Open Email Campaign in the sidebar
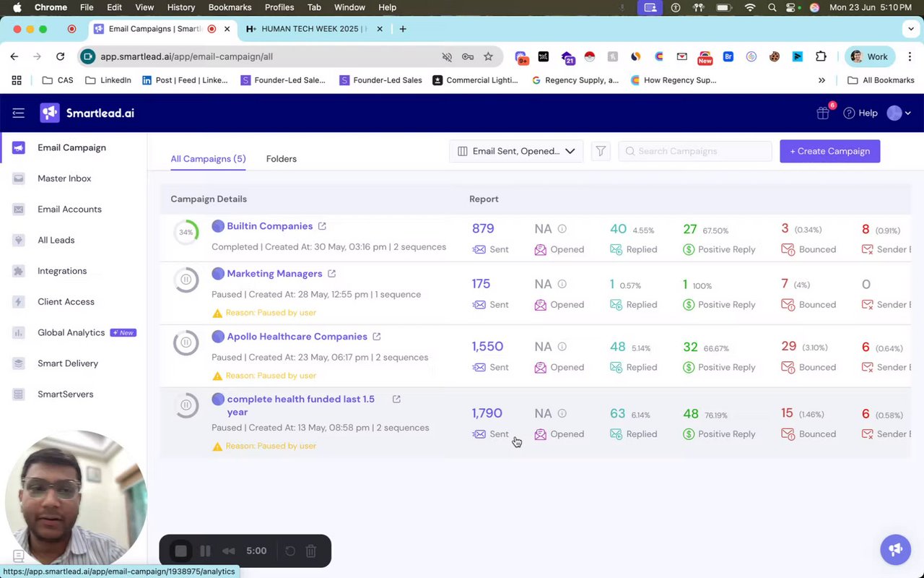Screen dimensions: 924x578 point(71,147)
